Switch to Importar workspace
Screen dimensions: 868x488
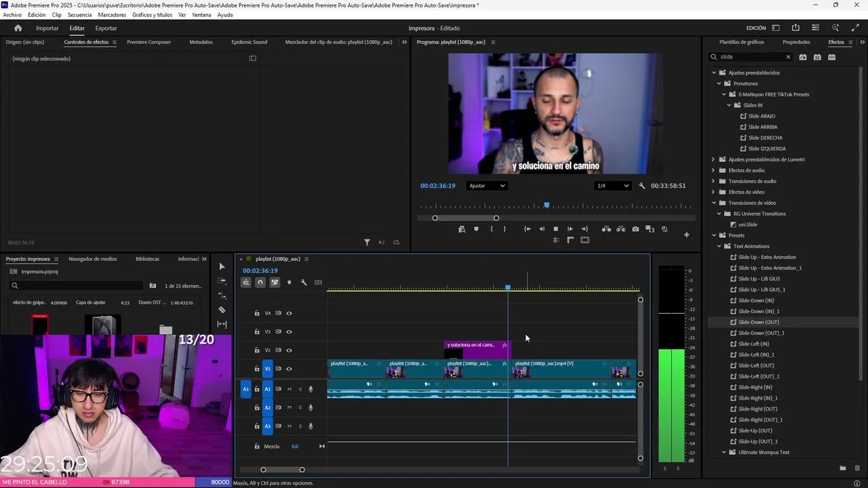(x=47, y=28)
